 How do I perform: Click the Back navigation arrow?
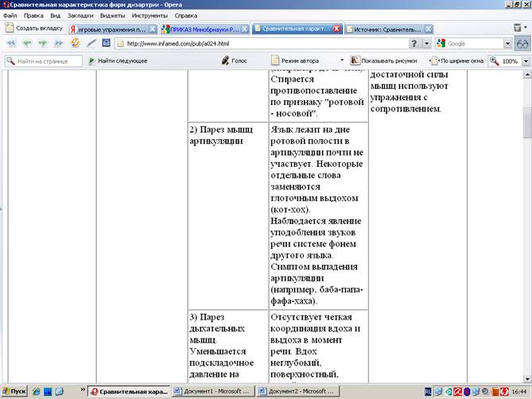pyautogui.click(x=26, y=43)
